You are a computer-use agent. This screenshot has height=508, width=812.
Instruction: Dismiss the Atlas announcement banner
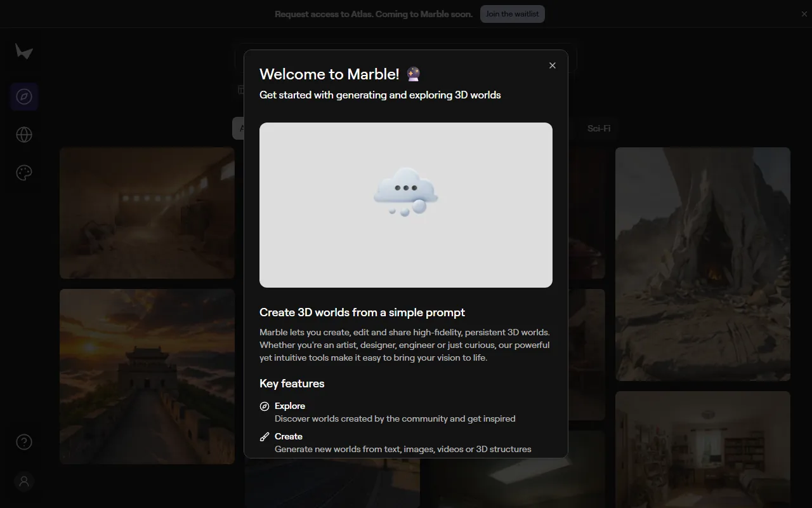[804, 14]
